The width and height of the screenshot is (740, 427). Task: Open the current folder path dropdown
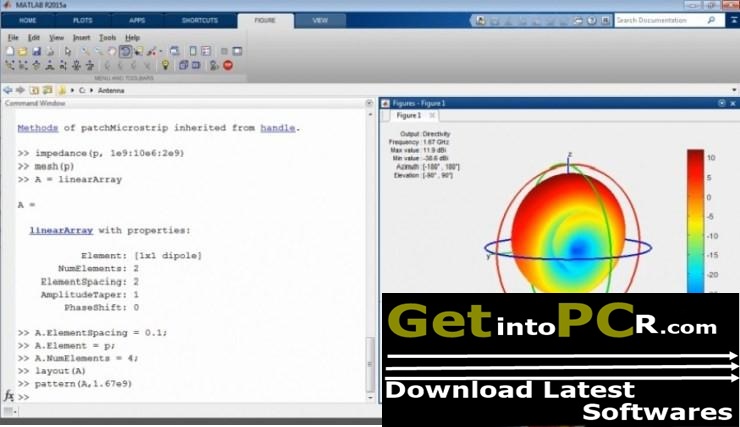[734, 90]
